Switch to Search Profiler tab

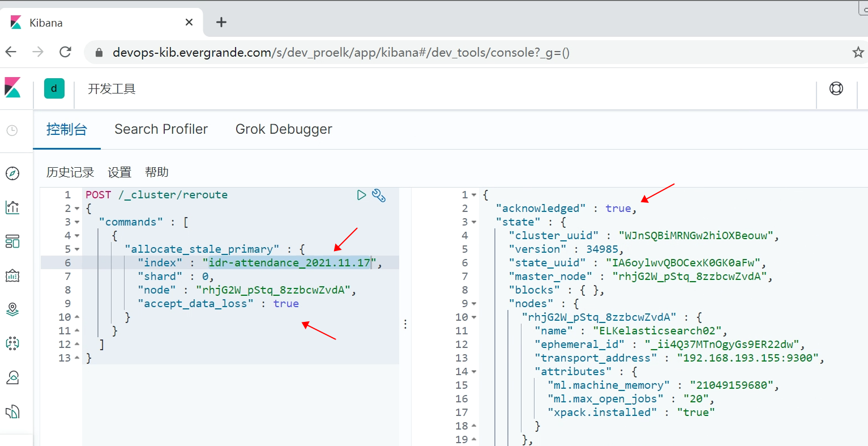[x=161, y=129]
